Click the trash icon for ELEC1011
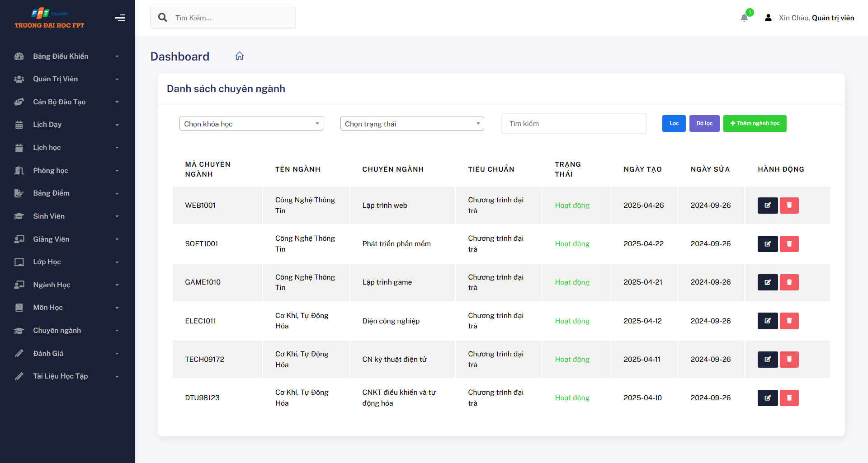 pyautogui.click(x=789, y=321)
